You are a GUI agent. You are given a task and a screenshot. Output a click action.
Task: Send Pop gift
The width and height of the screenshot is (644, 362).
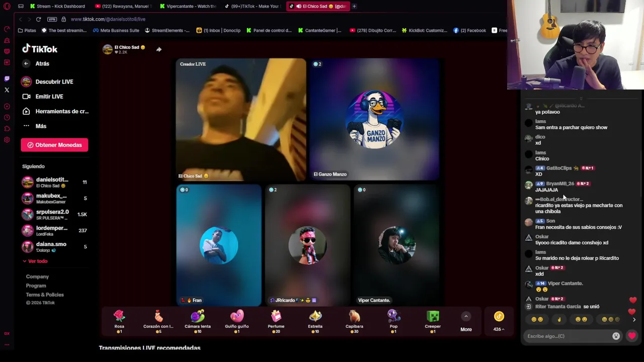pyautogui.click(x=394, y=321)
